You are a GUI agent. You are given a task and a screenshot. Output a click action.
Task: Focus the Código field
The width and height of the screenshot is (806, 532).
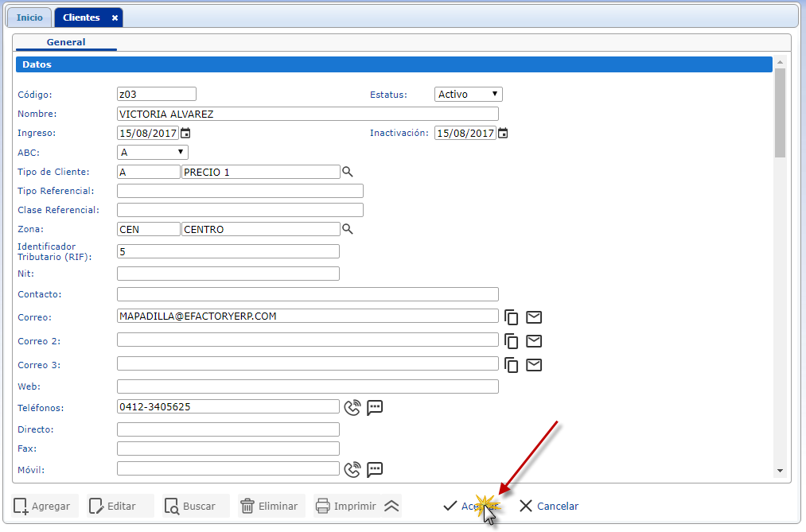pyautogui.click(x=156, y=94)
